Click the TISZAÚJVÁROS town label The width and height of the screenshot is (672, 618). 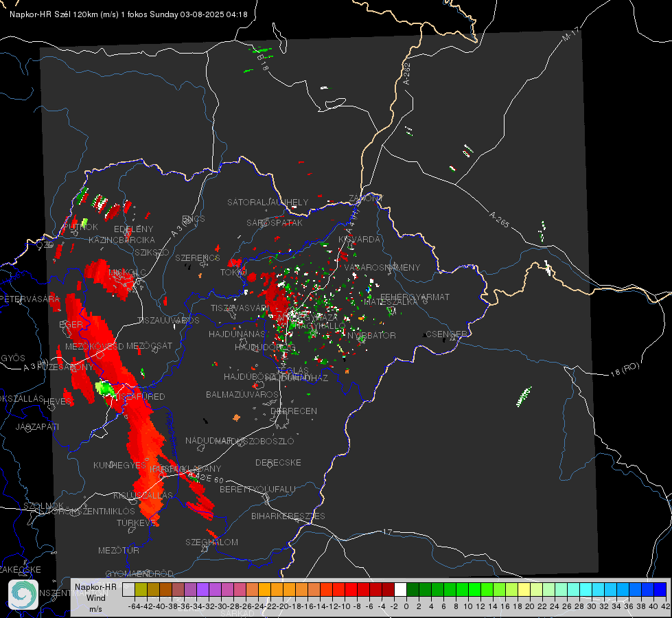point(168,321)
